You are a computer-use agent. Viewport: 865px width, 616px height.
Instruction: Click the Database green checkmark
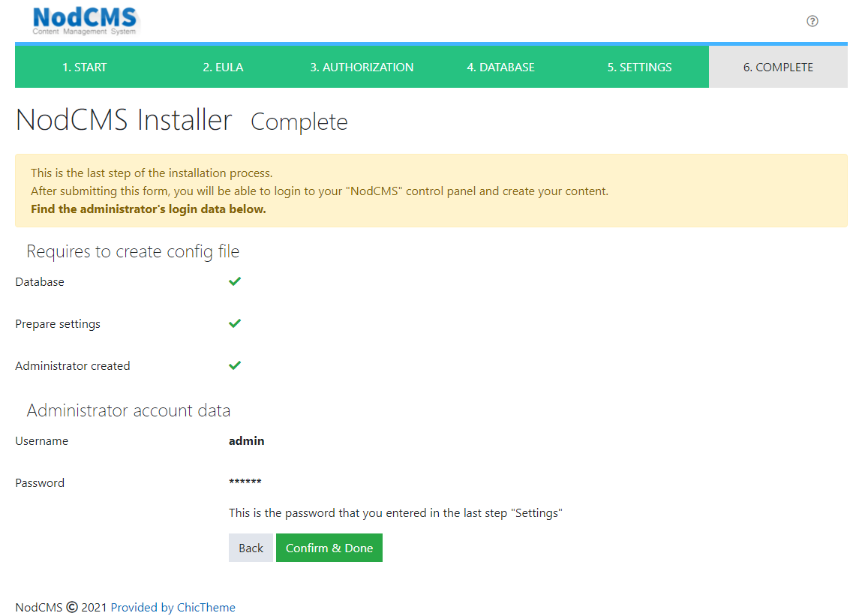pyautogui.click(x=235, y=281)
